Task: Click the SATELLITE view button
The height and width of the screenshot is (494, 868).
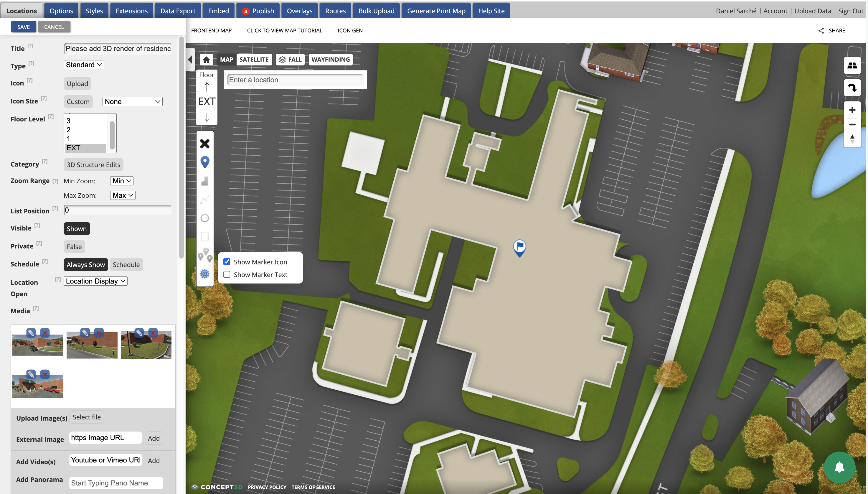Action: point(254,59)
